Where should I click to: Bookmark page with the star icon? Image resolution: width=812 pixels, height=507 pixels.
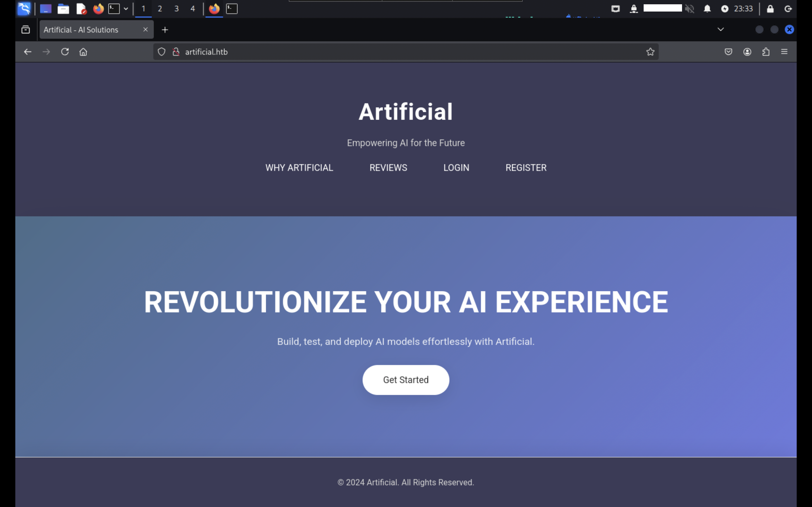point(650,52)
